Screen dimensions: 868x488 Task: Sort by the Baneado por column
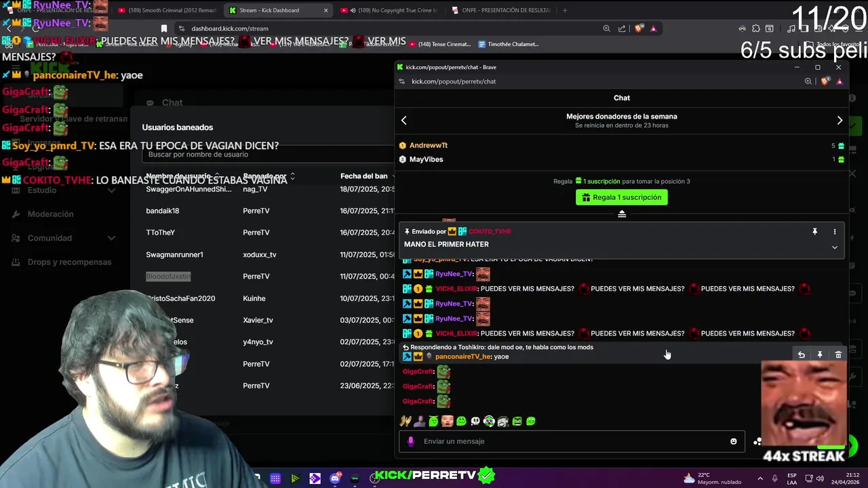[x=269, y=176]
